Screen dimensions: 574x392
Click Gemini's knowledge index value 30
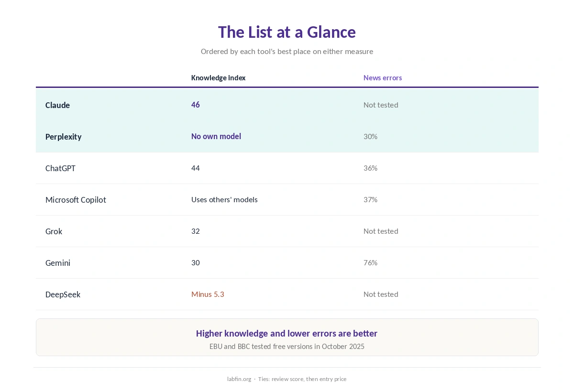pos(196,262)
